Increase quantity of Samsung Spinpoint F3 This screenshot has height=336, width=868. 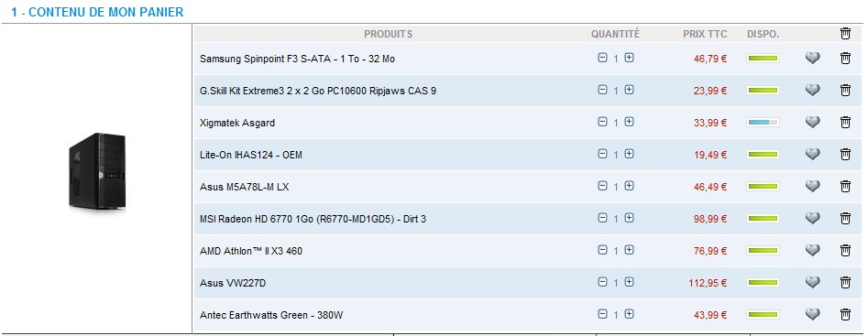(x=629, y=58)
